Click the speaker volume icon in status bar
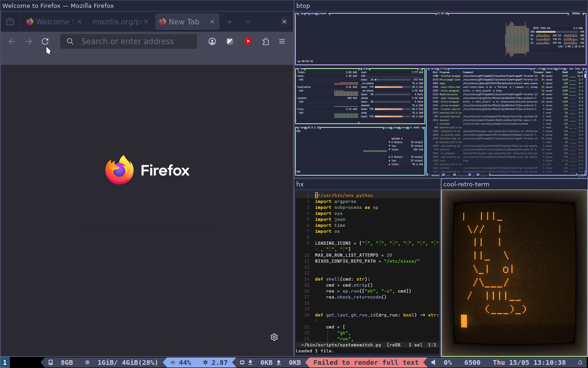 pos(433,362)
